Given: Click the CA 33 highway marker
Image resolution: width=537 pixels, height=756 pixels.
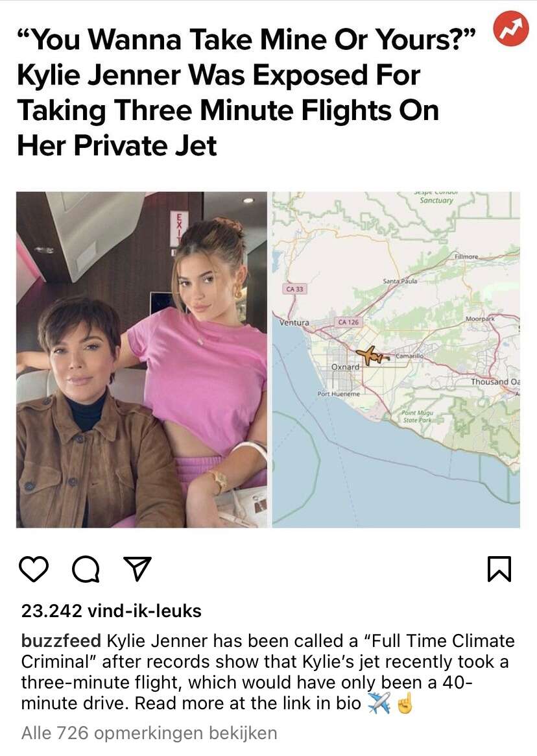Looking at the screenshot, I should tap(294, 289).
